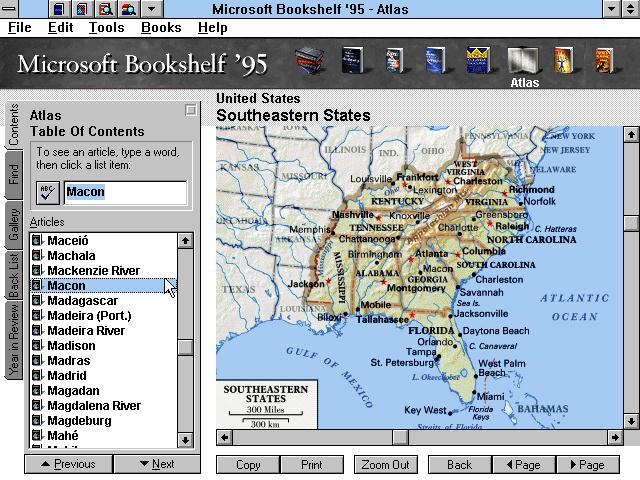Select Madeira River in the Articles list

coord(104,331)
